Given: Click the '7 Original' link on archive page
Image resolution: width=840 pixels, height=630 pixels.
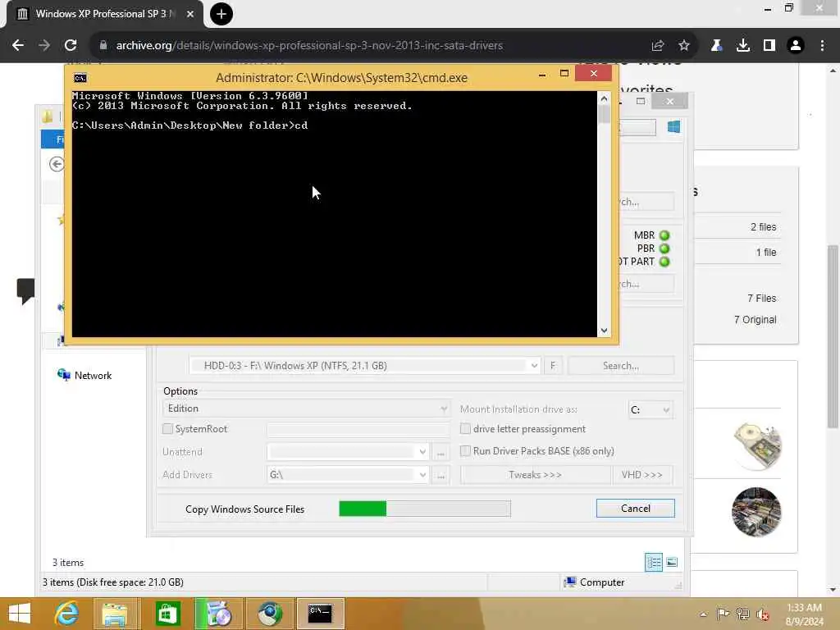Looking at the screenshot, I should pyautogui.click(x=756, y=320).
